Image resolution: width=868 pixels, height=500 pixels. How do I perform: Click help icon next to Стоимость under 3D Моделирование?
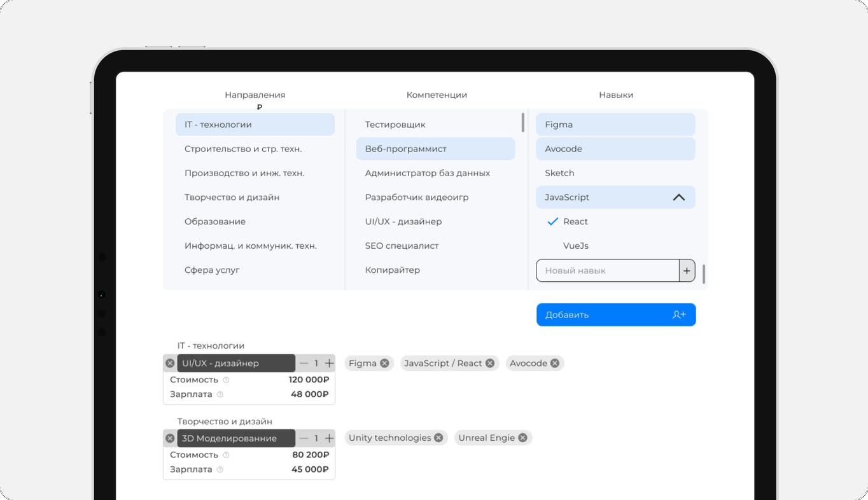(x=226, y=455)
